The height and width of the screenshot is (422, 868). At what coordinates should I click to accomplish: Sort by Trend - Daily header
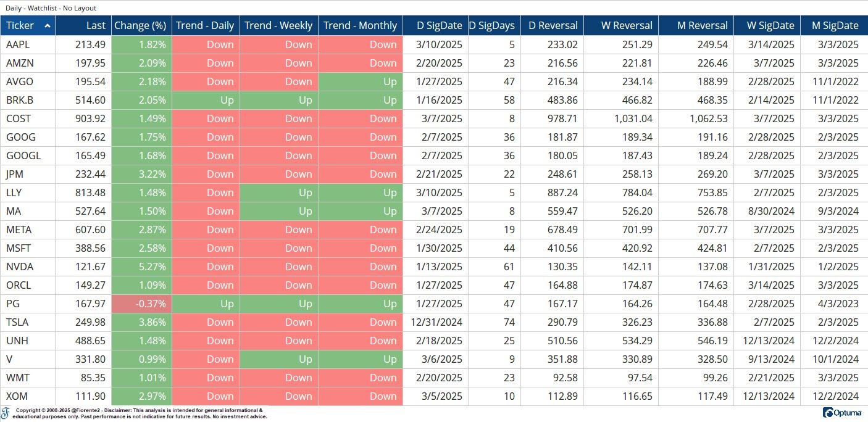pos(205,25)
